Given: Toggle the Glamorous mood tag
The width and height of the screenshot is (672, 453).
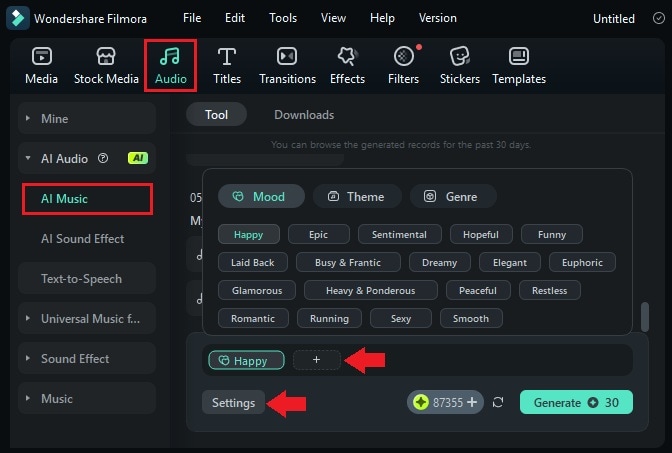Looking at the screenshot, I should [x=257, y=290].
